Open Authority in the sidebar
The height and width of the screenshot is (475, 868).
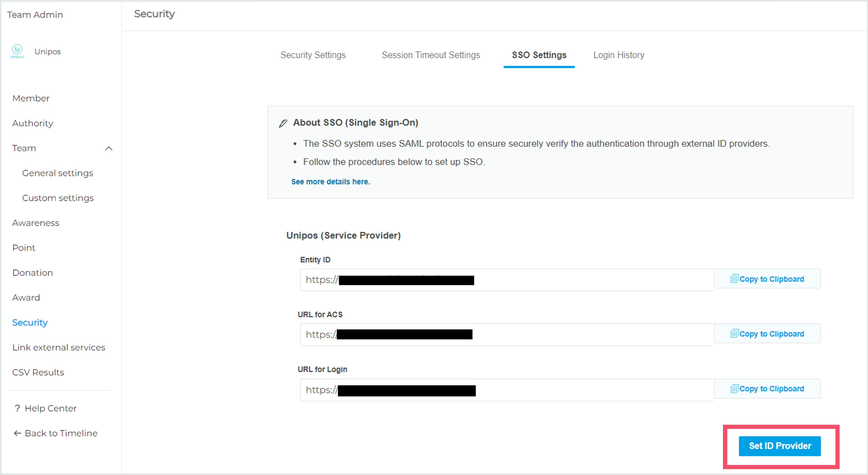33,123
